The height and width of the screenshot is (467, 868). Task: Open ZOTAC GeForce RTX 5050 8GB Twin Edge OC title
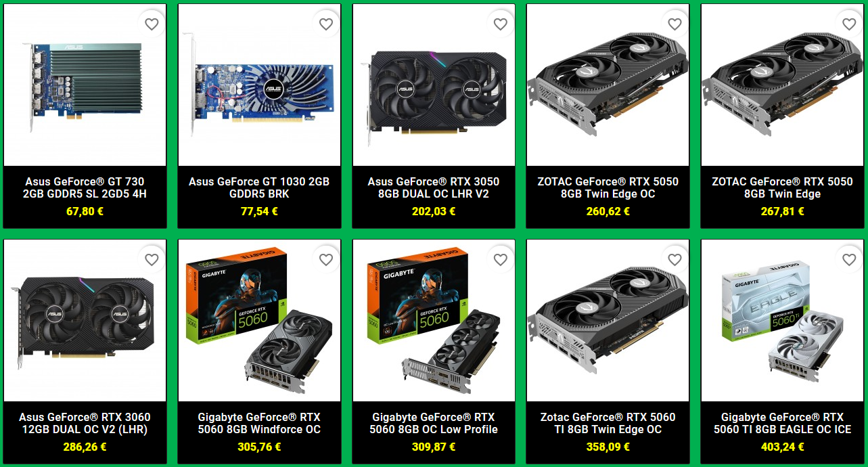tap(608, 187)
